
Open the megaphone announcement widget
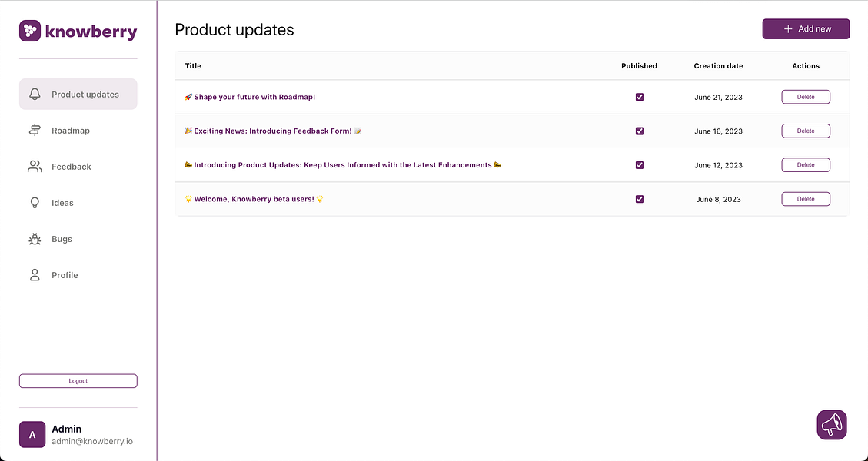click(831, 425)
